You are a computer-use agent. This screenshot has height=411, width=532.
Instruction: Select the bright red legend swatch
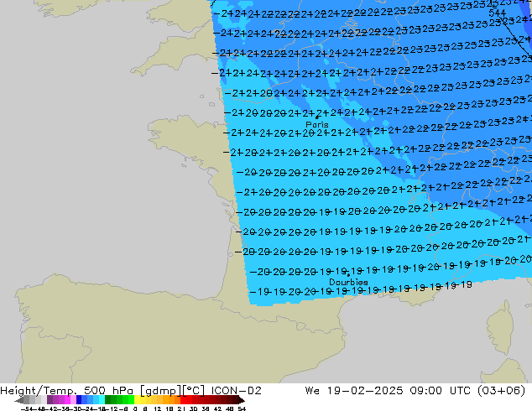pos(183,400)
